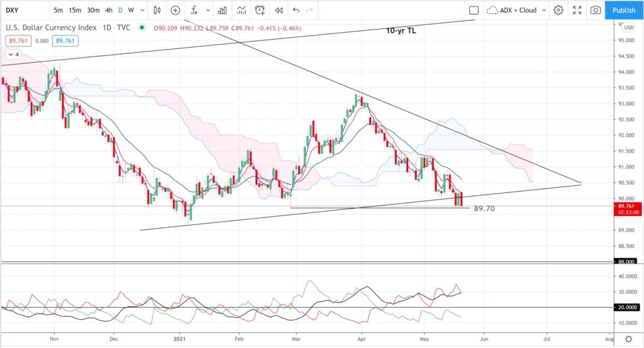
Task: Create an alert with the alarm clock icon
Action: coord(260,10)
